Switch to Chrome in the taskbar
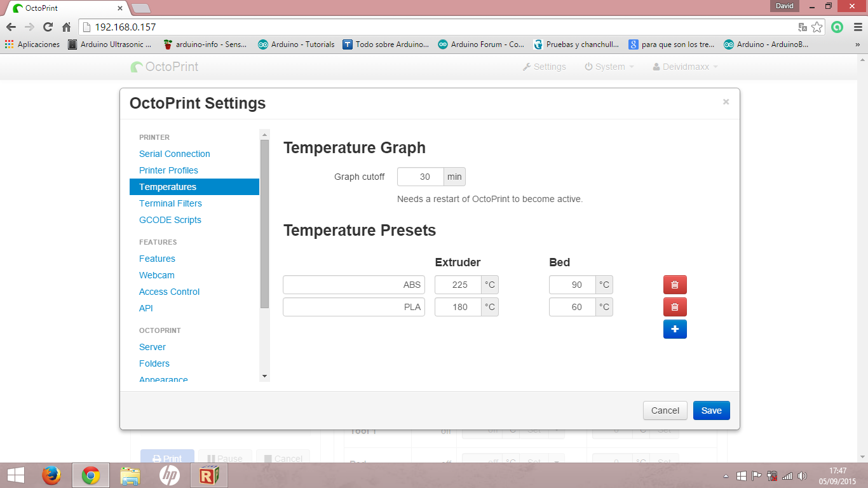868x488 pixels. (x=91, y=475)
